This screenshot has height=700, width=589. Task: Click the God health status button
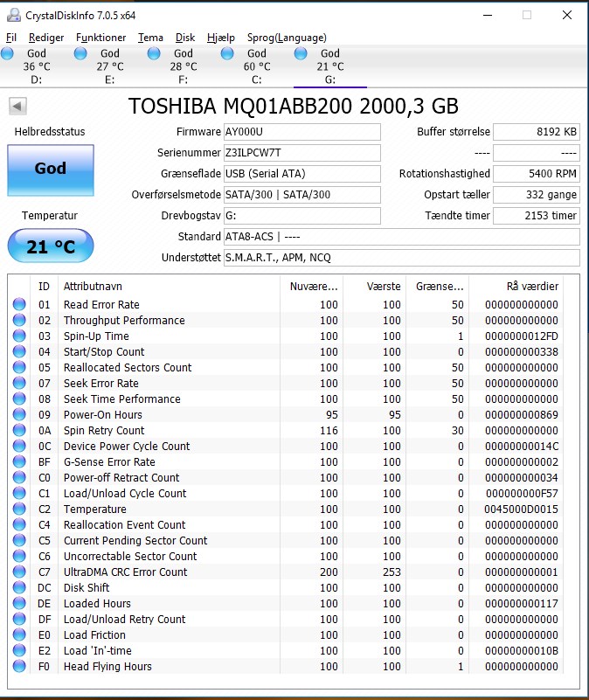click(50, 170)
